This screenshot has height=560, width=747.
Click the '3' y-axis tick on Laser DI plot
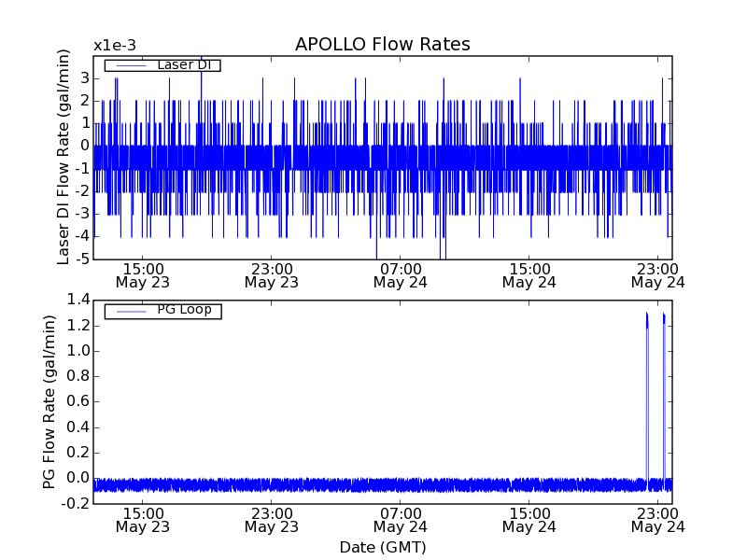(83, 77)
